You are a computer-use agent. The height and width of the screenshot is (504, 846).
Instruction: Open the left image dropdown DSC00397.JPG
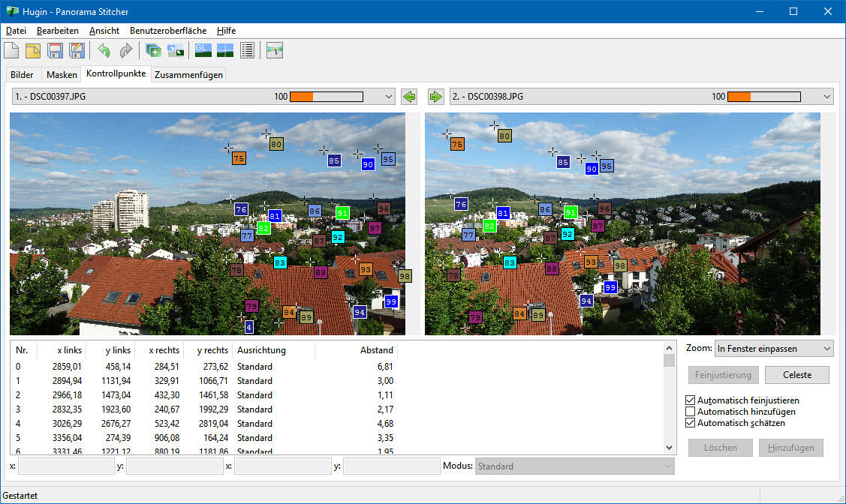(388, 97)
